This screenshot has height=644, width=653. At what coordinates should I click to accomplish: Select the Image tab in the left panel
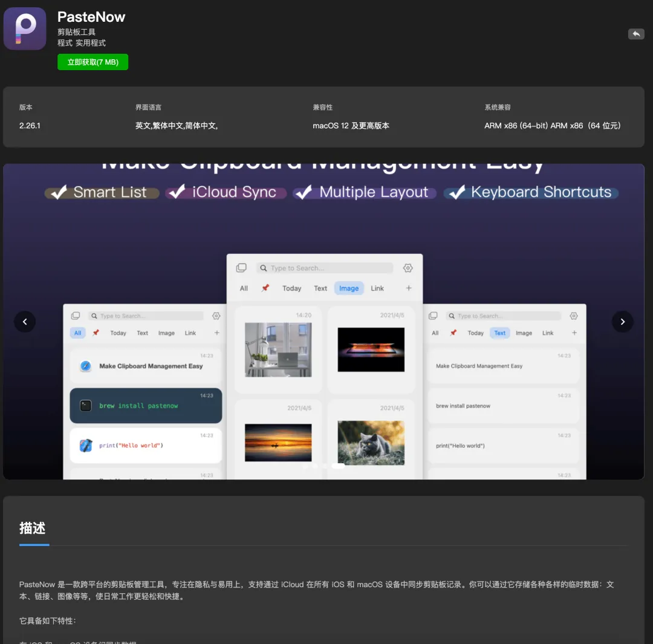166,333
